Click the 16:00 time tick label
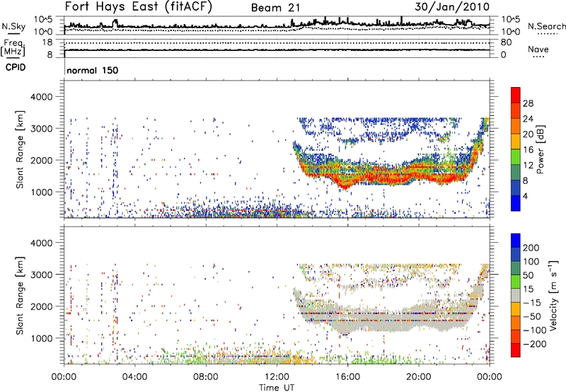The image size is (566, 392). [x=348, y=377]
